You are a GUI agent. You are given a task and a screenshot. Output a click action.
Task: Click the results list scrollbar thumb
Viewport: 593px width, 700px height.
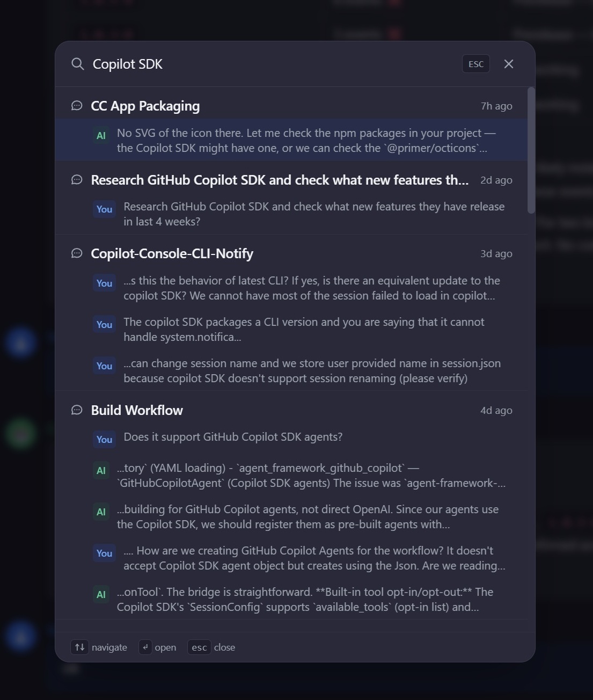tap(531, 150)
